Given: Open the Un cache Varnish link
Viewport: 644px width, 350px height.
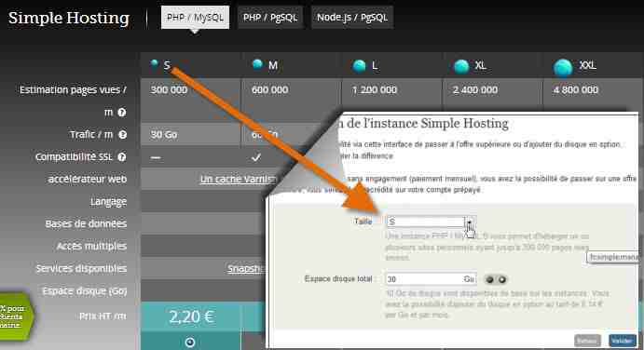Looking at the screenshot, I should tap(239, 179).
